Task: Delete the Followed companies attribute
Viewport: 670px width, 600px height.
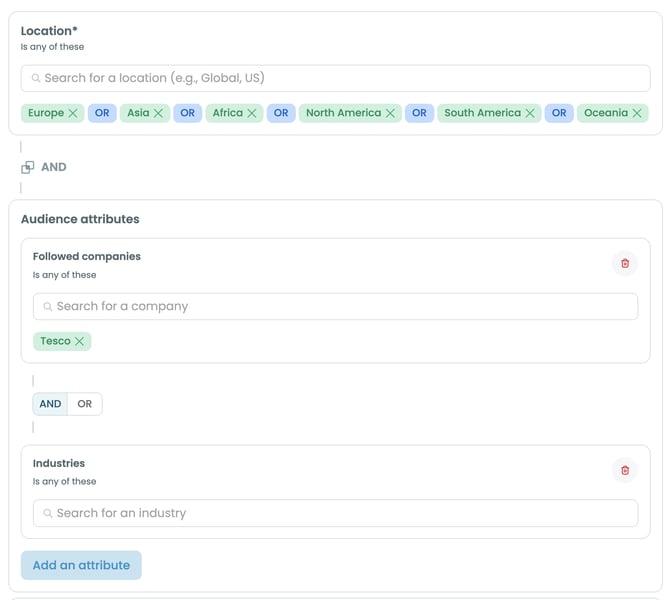Action: [x=625, y=263]
